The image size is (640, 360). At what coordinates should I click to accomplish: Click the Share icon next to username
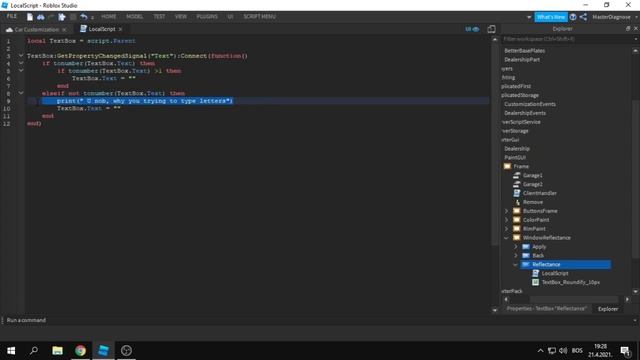pyautogui.click(x=583, y=17)
